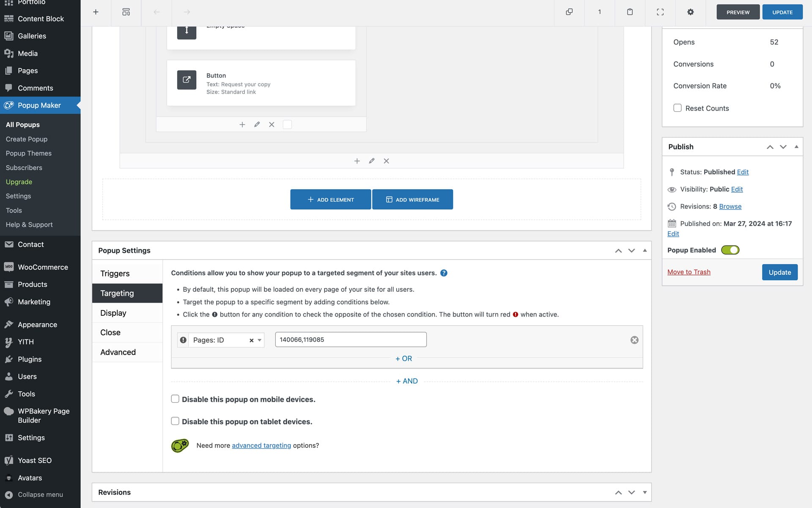Click the clipboard paste icon in toolbar
Viewport: 812px width, 508px height.
(x=630, y=12)
